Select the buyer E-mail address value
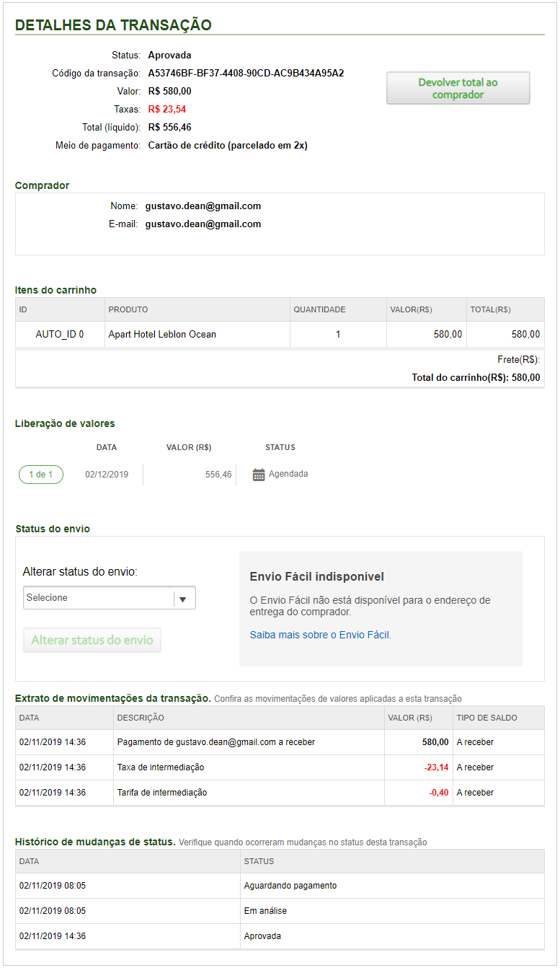The image size is (560, 973). click(203, 224)
